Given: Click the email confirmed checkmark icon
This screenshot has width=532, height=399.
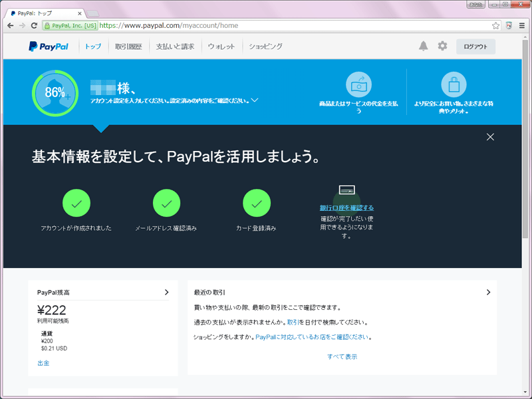Looking at the screenshot, I should click(x=166, y=203).
